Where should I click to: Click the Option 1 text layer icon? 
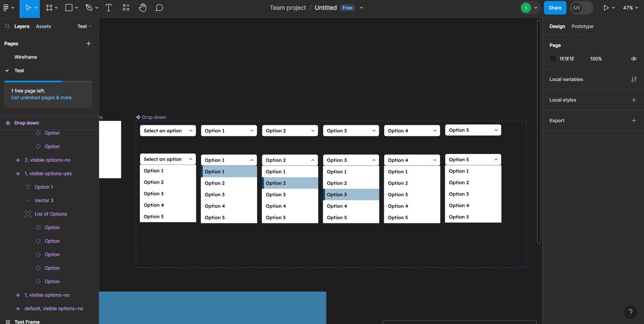click(x=28, y=187)
